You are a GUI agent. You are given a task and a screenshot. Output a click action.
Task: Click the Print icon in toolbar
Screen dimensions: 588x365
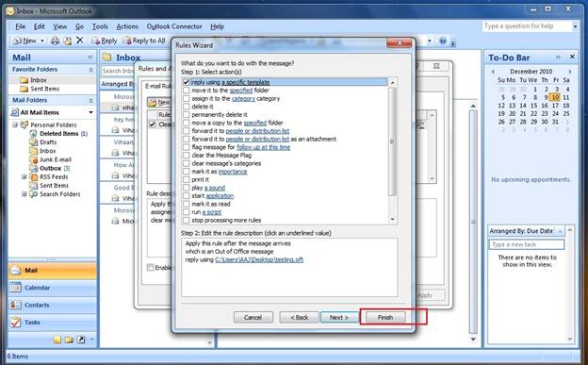55,41
